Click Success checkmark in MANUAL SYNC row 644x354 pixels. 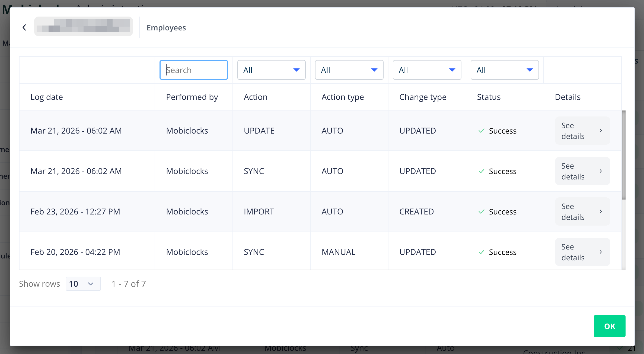click(x=481, y=252)
